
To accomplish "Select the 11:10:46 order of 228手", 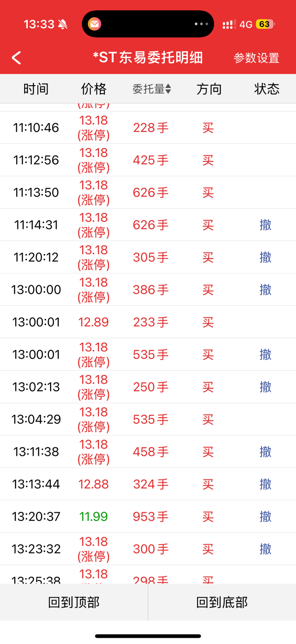I will (148, 128).
